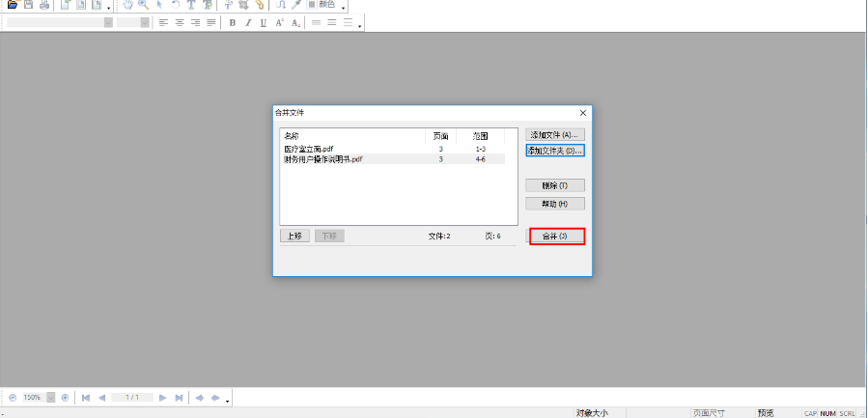Select the Hand pan tool

[128, 5]
